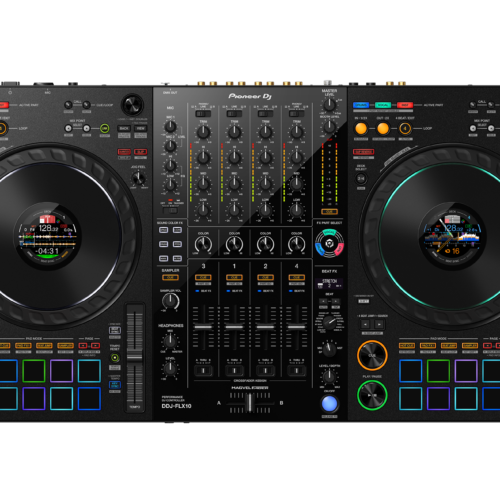Click the channel 1 volume fader
Screen dimensions: 500x500
click(234, 327)
